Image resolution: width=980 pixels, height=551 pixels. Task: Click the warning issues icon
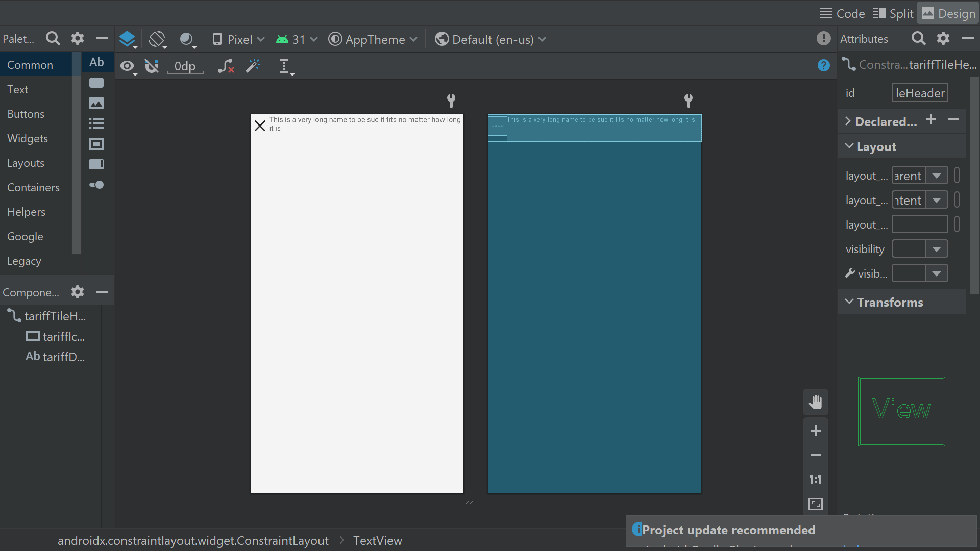(x=823, y=39)
